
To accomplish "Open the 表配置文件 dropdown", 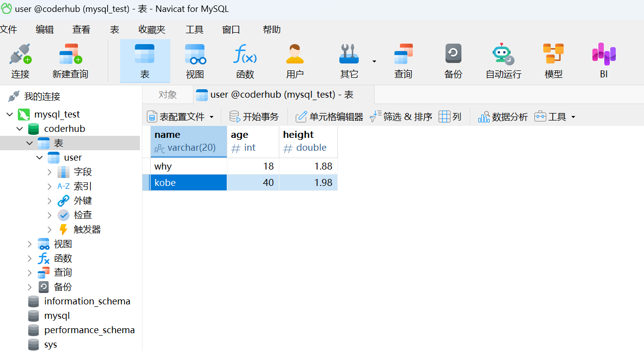I will (211, 117).
